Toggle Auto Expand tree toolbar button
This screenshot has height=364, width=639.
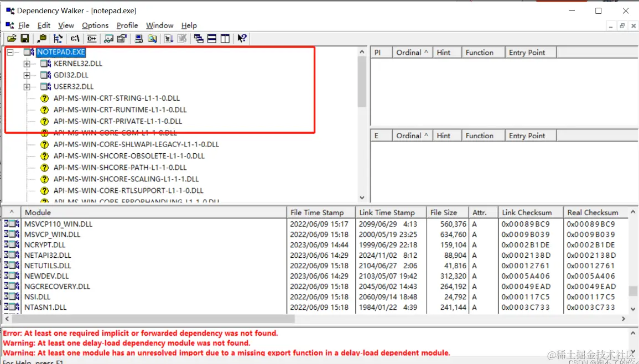click(x=58, y=39)
